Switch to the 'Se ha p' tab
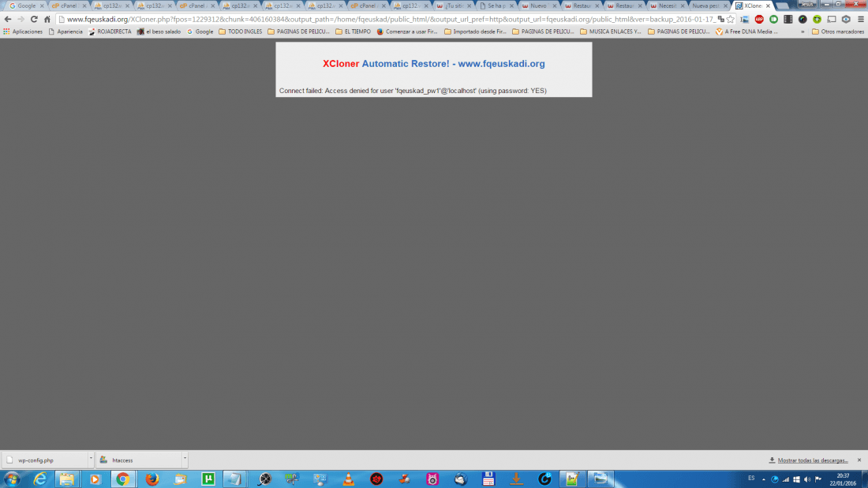 pyautogui.click(x=496, y=6)
